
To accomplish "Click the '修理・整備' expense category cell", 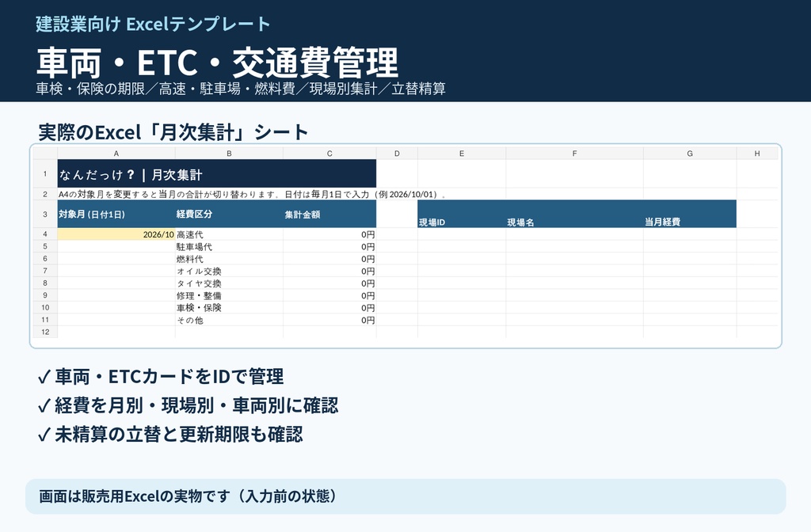I will pos(229,296).
